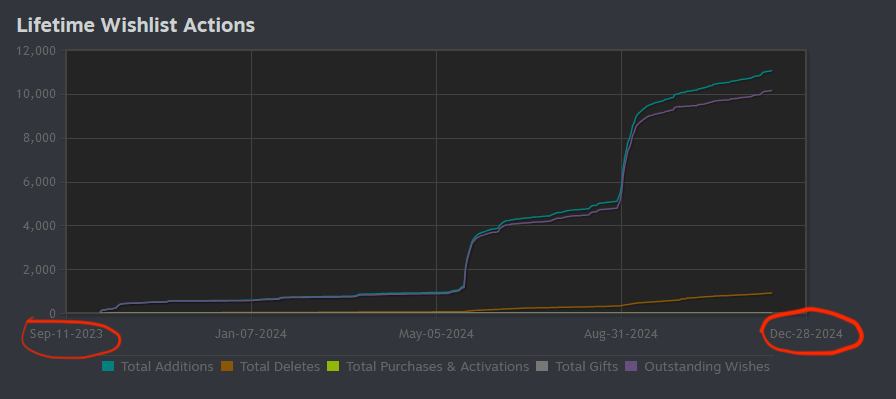Click the green Total Purchases & Activations swatch
This screenshot has height=399, width=896.
point(333,366)
